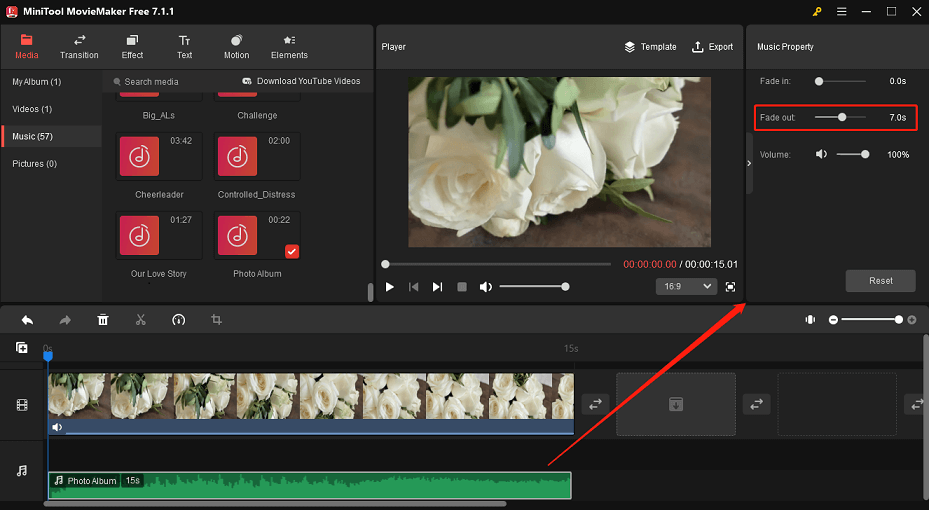Click the Redo arrow
This screenshot has width=929, height=510.
pyautogui.click(x=65, y=320)
